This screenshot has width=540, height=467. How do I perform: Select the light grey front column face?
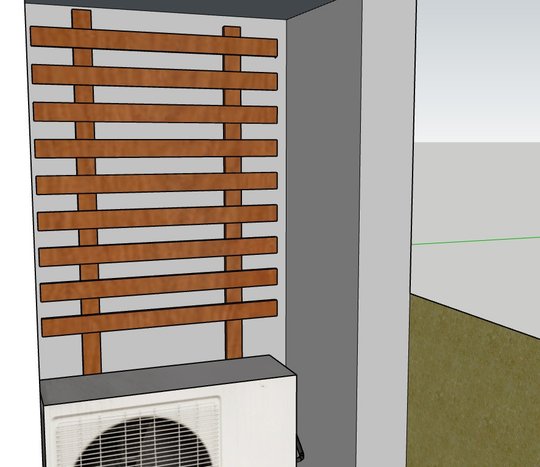click(386, 234)
